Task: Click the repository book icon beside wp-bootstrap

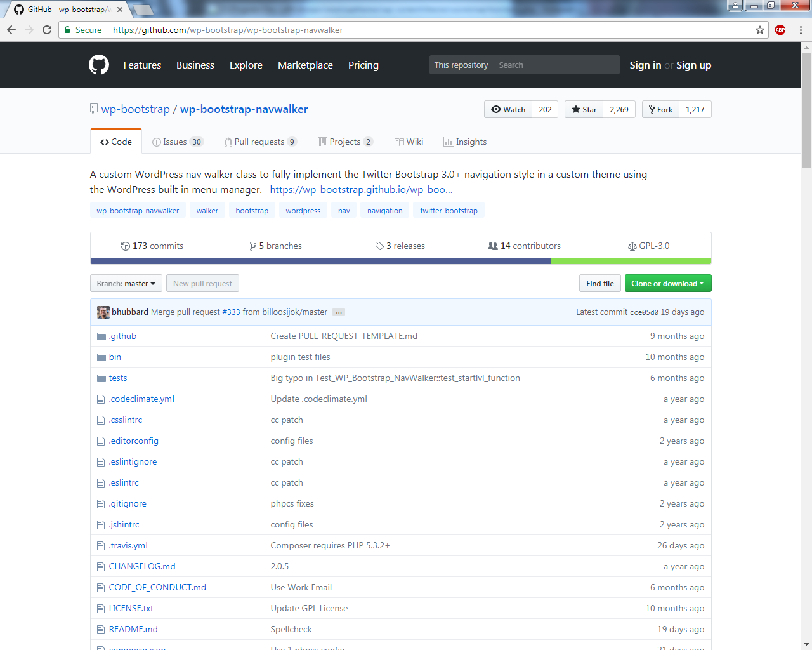Action: click(x=94, y=109)
